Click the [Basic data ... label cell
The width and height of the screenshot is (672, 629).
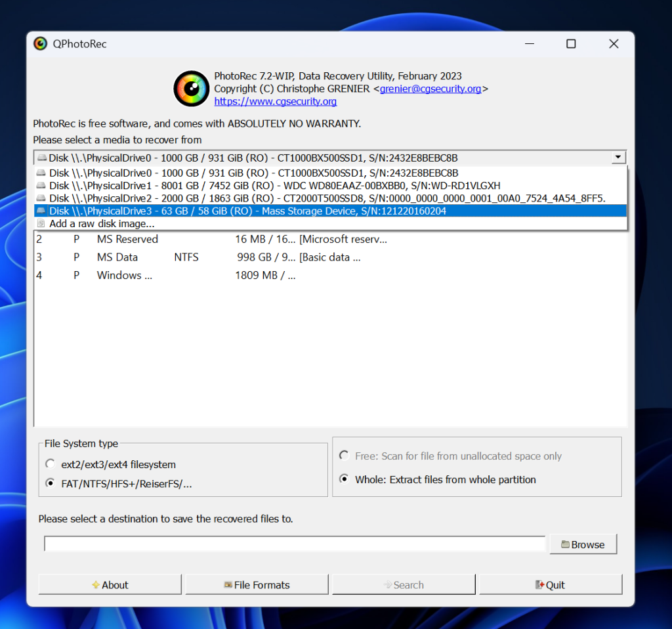(x=330, y=257)
